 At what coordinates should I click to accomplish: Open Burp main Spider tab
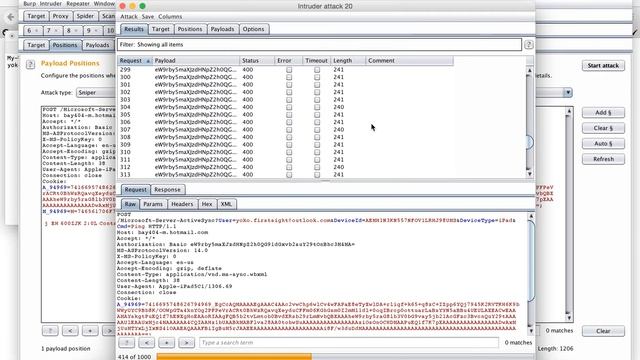[x=85, y=16]
